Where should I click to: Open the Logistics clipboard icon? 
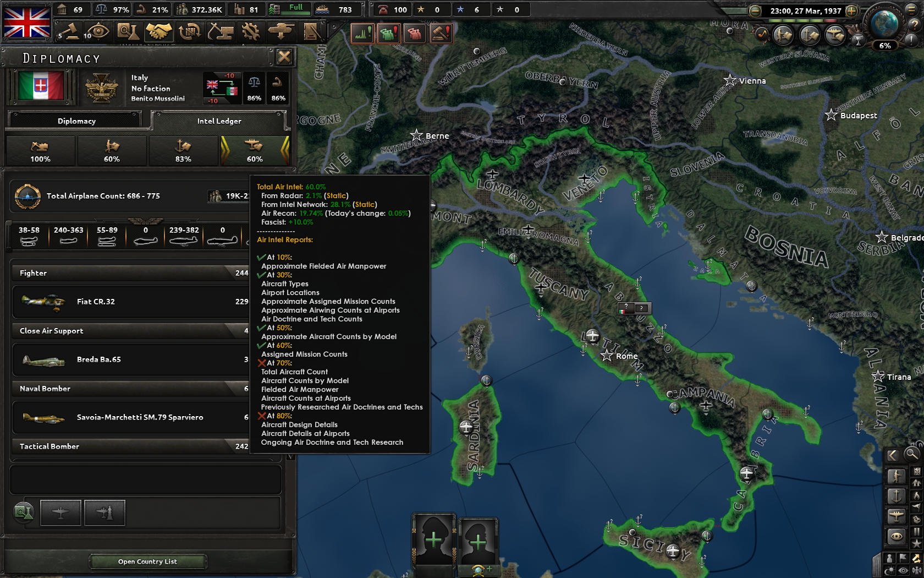(312, 31)
